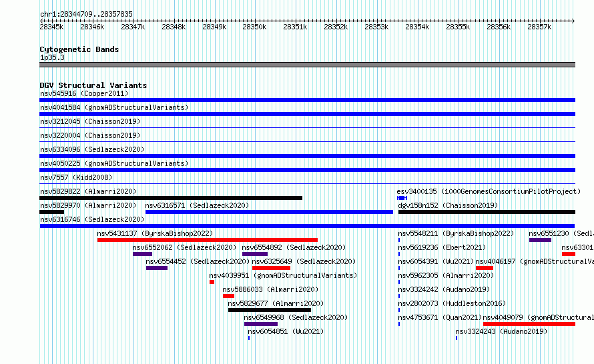594x364 pixels.
Task: Select the purple nsv6554892 bar
Action: [255, 254]
